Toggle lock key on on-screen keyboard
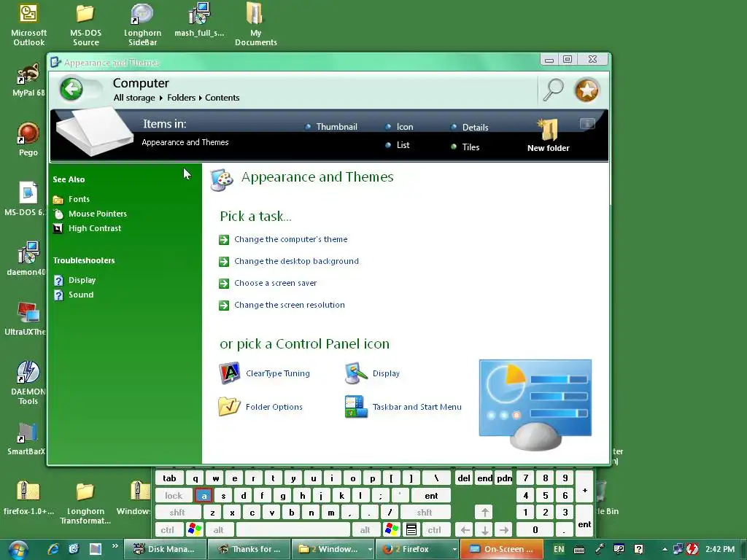Image resolution: width=747 pixels, height=560 pixels. coord(174,496)
